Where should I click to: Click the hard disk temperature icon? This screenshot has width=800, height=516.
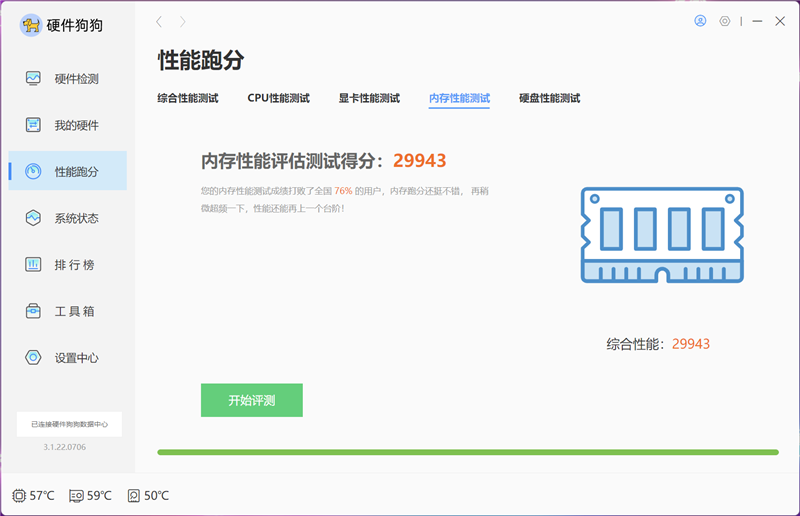coord(134,495)
